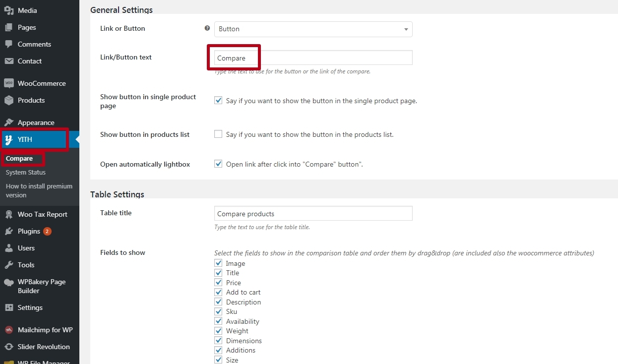
Task: Toggle the Price field checkbox
Action: tap(218, 283)
